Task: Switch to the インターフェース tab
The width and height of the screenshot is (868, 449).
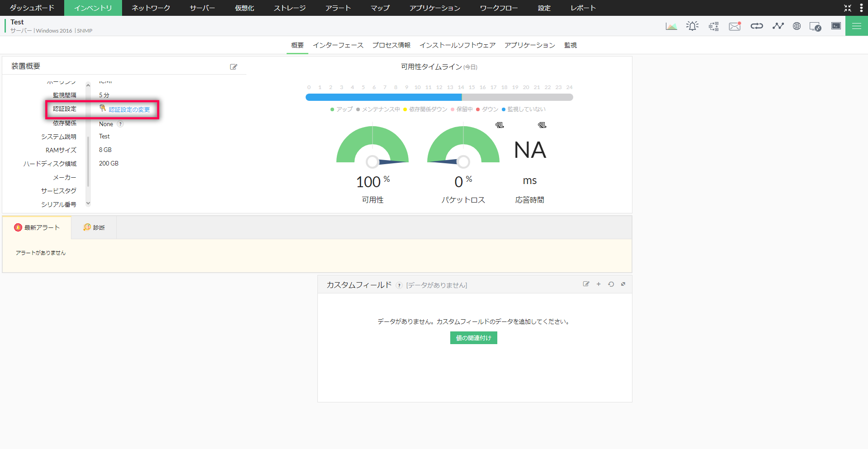Action: tap(338, 45)
